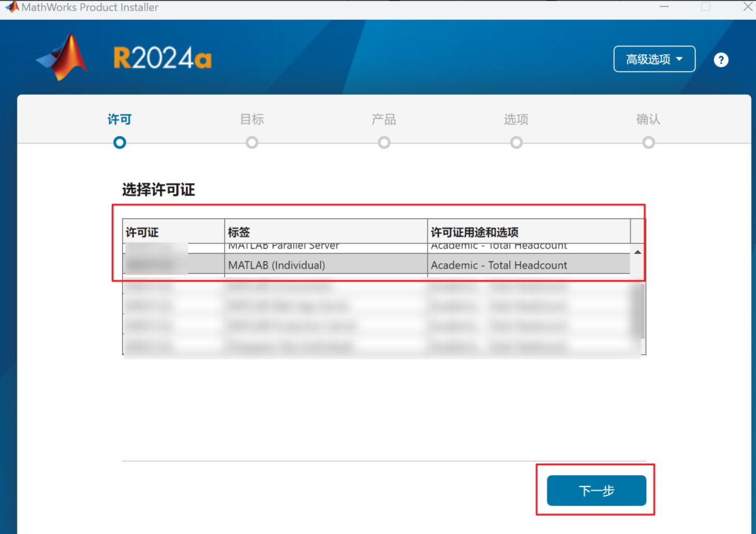Screen dimensions: 756x534
Task: Minimize the installer window
Action: click(x=664, y=7)
